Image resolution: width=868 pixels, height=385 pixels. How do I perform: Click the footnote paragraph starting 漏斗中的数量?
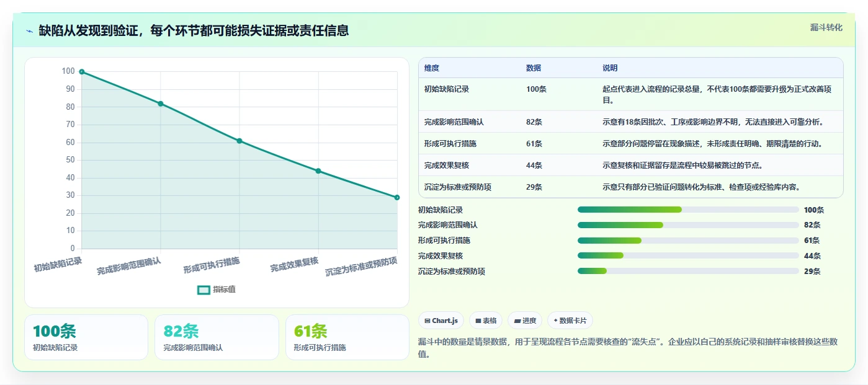tap(629, 348)
